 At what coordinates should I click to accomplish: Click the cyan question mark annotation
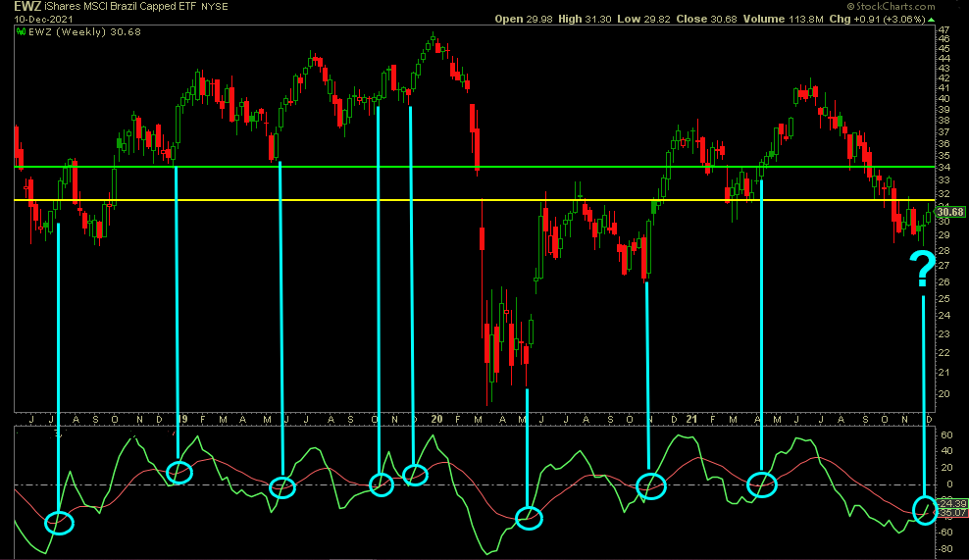coord(922,268)
